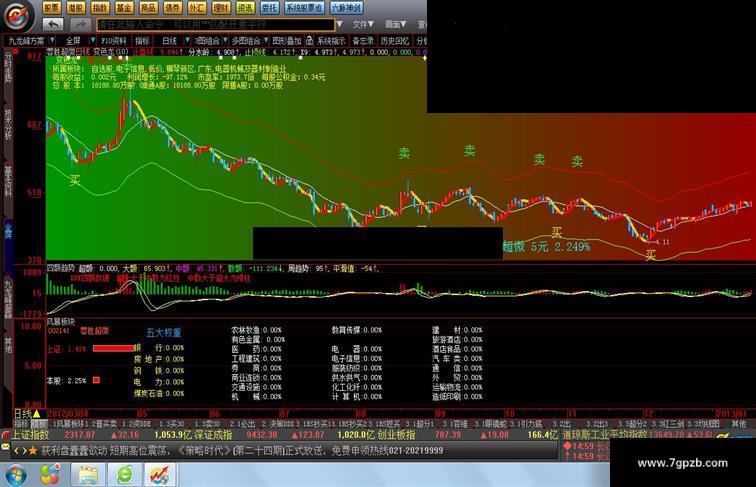Select 1.3买30 indicator tab
Image resolution: width=756 pixels, height=487 pixels.
(172, 424)
